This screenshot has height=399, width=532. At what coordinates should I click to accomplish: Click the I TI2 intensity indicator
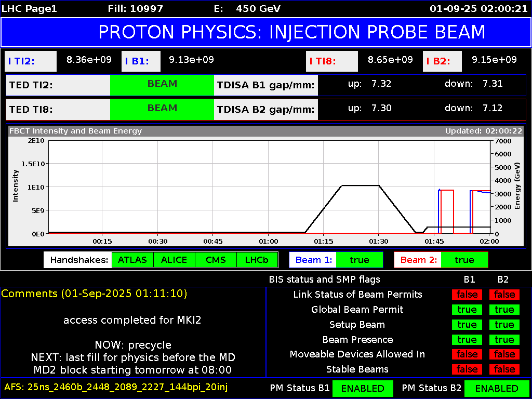tap(30, 61)
